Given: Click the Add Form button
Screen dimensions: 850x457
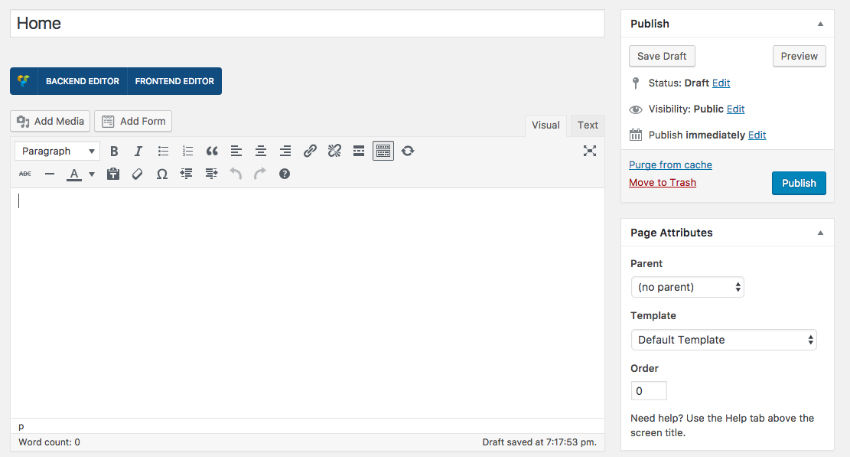Looking at the screenshot, I should coord(133,121).
